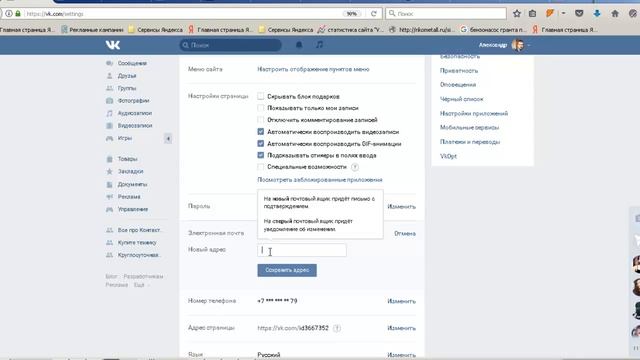The height and width of the screenshot is (360, 640).
Task: Open Все про Контакт group link
Action: pyautogui.click(x=139, y=230)
